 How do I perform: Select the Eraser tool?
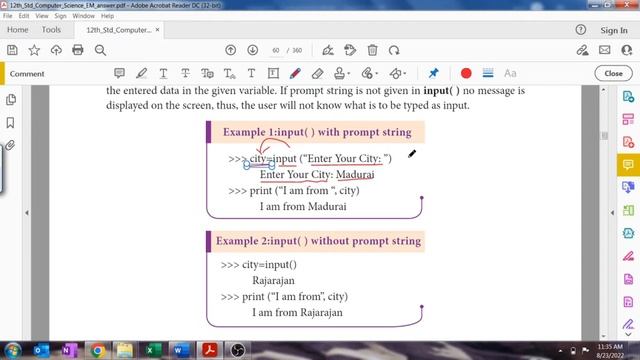click(x=317, y=73)
